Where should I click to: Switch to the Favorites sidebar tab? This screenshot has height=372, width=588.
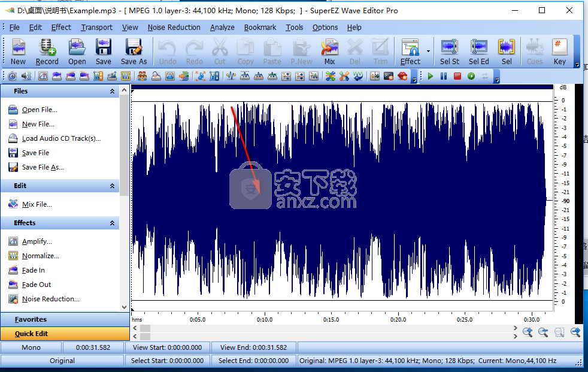pos(65,319)
